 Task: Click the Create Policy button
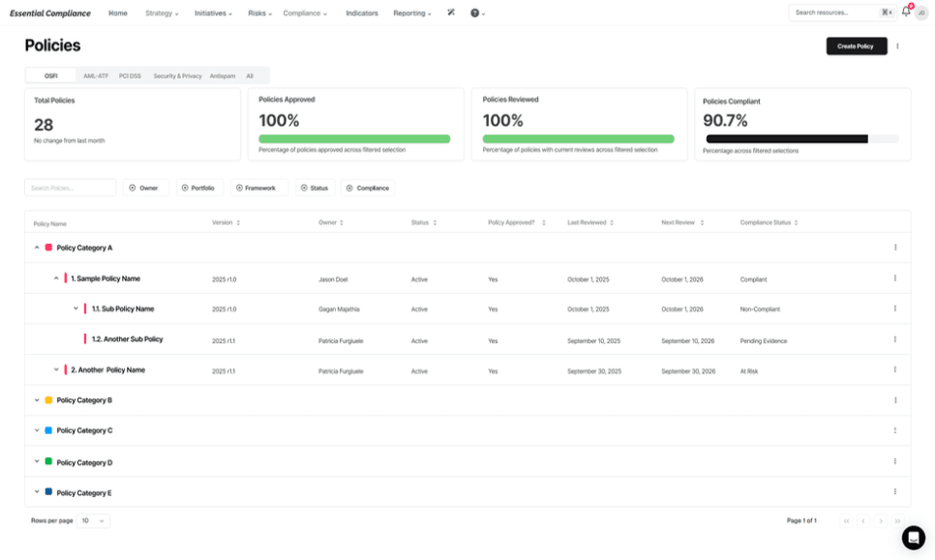click(x=856, y=45)
